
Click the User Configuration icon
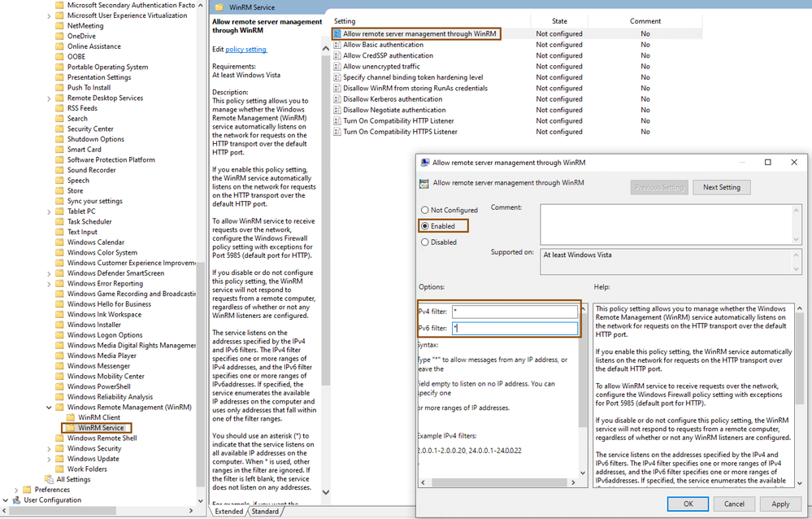[x=16, y=499]
